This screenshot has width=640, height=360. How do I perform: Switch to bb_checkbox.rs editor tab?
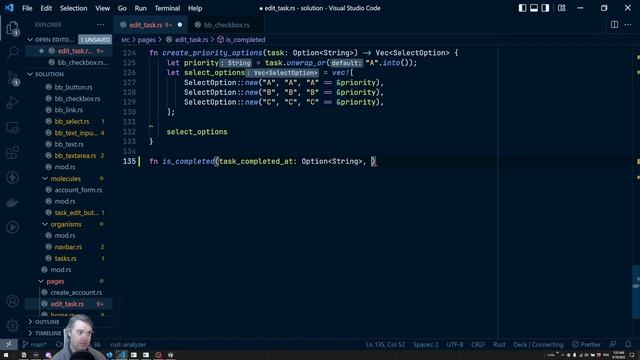point(226,25)
